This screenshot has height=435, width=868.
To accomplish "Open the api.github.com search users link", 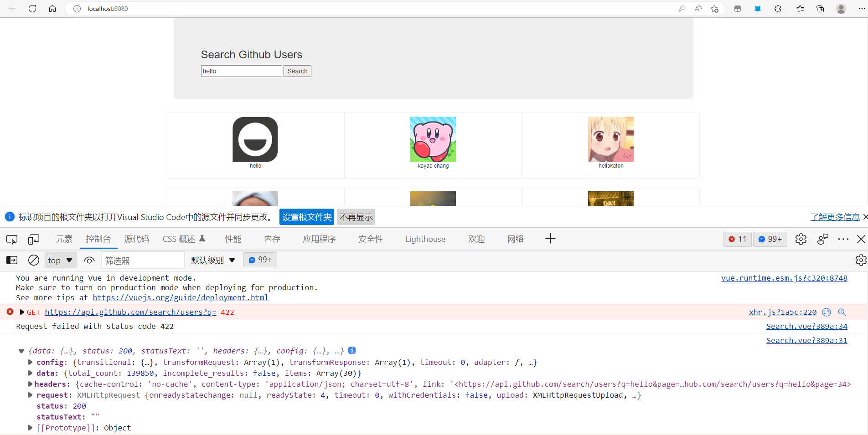I will click(x=130, y=312).
